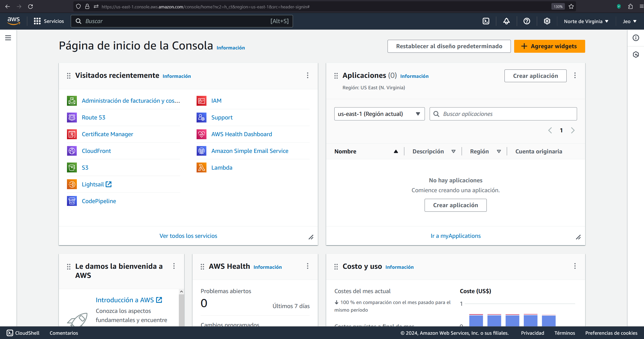Expand the Norte de Virginia region selector
644x339 pixels.
coord(586,21)
